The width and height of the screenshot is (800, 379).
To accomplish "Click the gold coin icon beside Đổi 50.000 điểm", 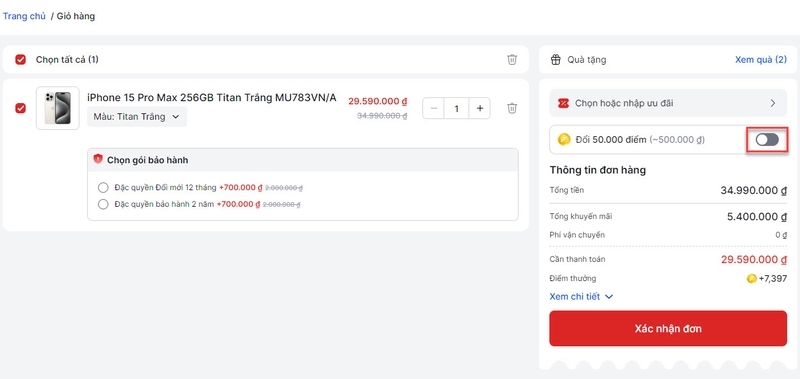I will pos(564,139).
